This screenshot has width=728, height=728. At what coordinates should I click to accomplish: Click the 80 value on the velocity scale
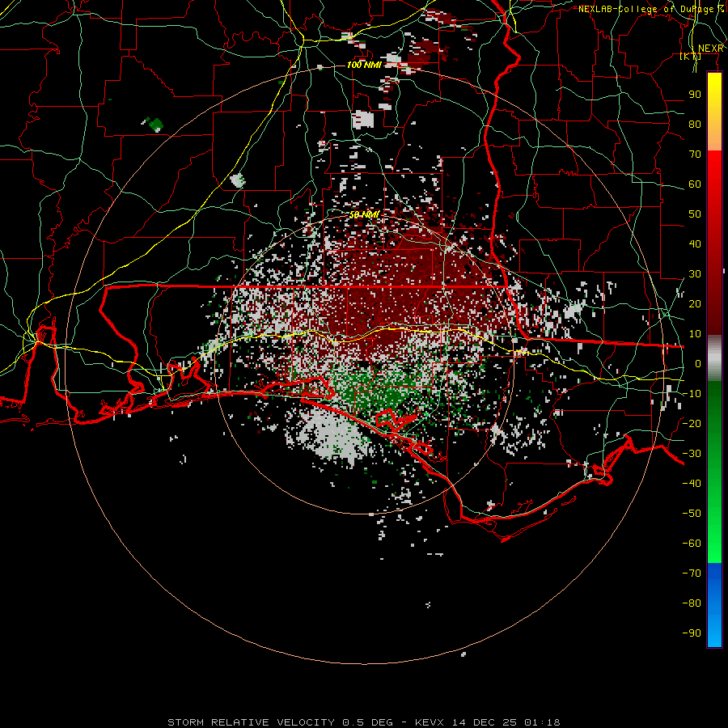[695, 124]
